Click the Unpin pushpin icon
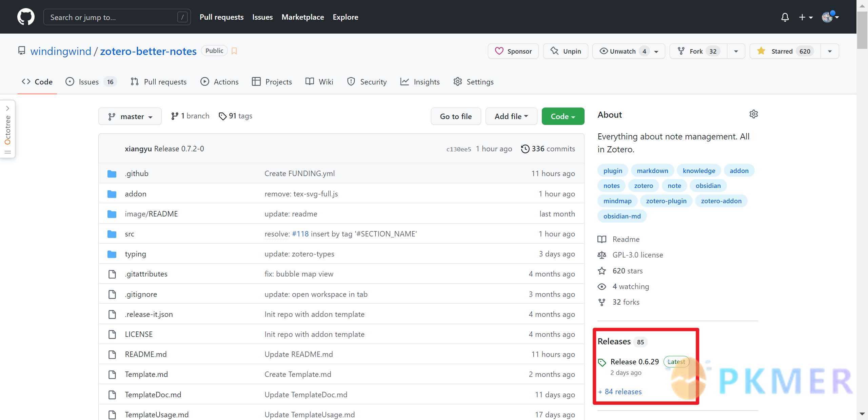This screenshot has width=868, height=420. [x=554, y=51]
